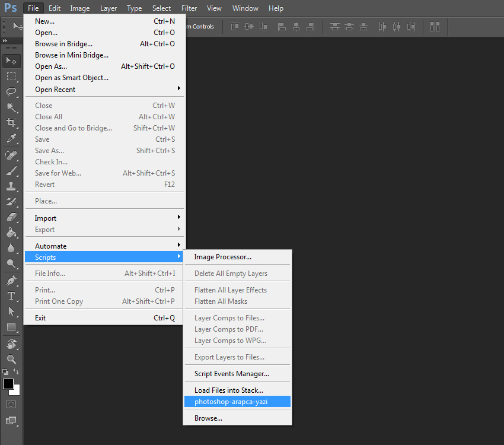The height and width of the screenshot is (445, 504).
Task: Open the Layer menu
Action: pos(109,8)
